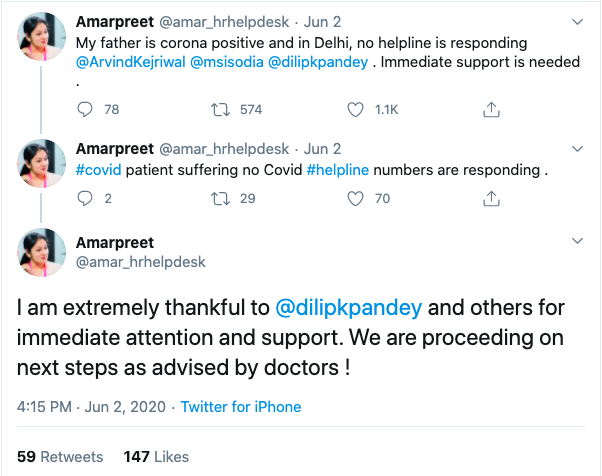Viewport: 602px width, 476px height.
Task: Reply to the first tweet about father
Action: (85, 109)
